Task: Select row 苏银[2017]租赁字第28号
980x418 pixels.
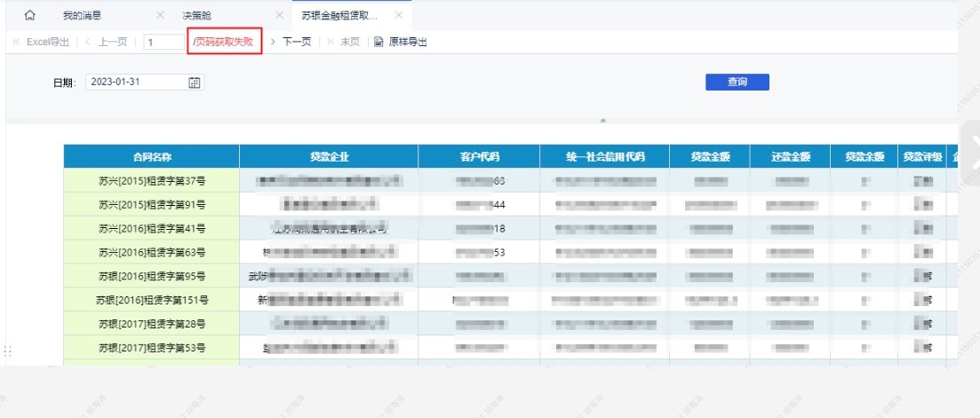Action: pyautogui.click(x=151, y=323)
